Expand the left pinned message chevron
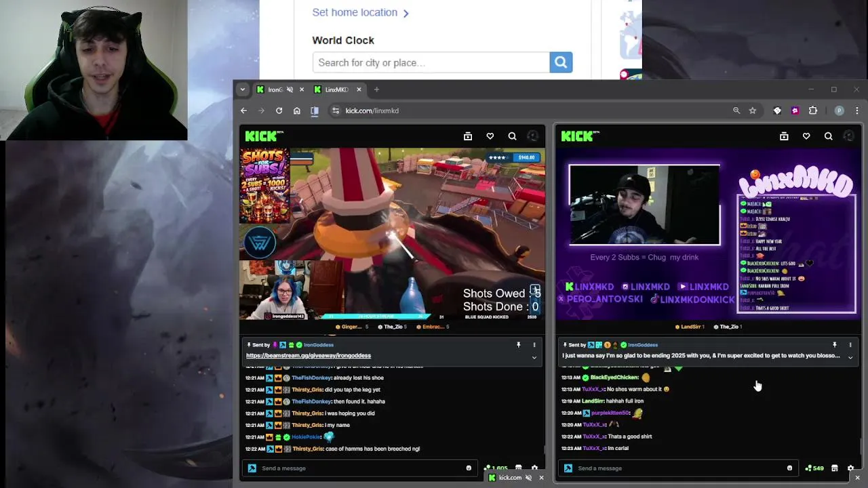The width and height of the screenshot is (868, 488). pyautogui.click(x=534, y=357)
